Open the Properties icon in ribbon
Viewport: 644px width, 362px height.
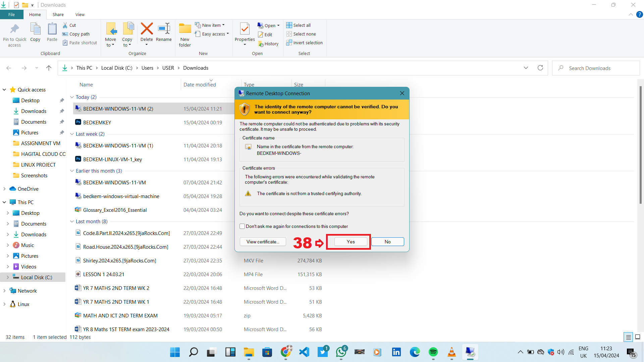(x=245, y=29)
